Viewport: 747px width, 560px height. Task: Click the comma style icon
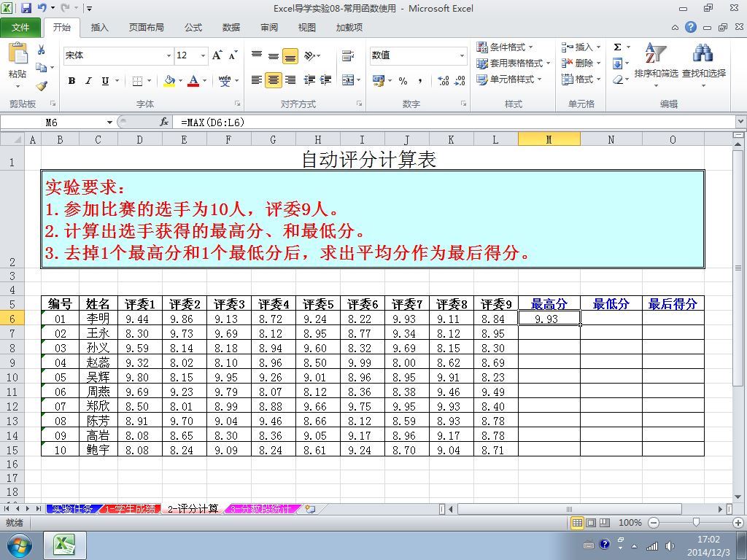(419, 80)
